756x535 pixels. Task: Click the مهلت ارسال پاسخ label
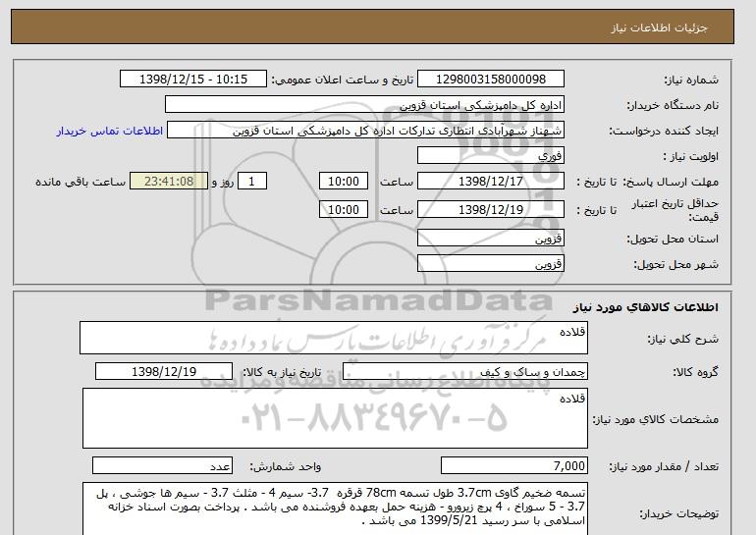[671, 182]
